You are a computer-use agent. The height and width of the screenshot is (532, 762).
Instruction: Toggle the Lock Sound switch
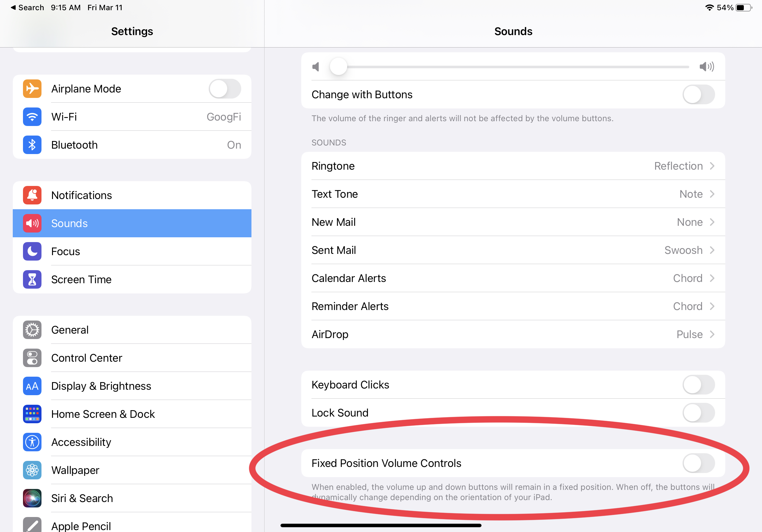tap(698, 413)
